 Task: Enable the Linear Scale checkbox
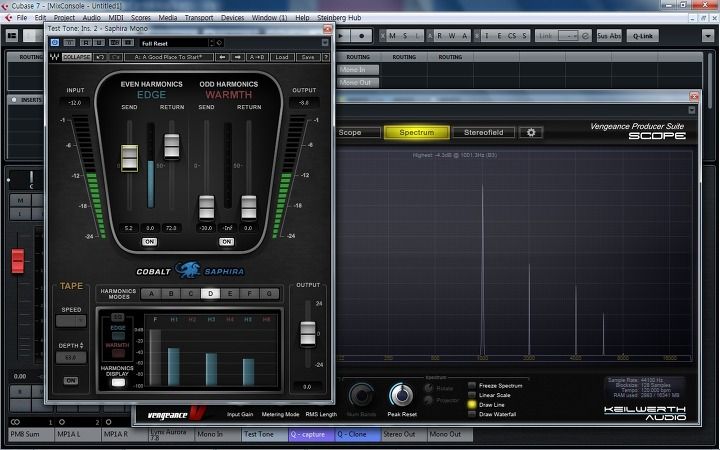pos(472,395)
